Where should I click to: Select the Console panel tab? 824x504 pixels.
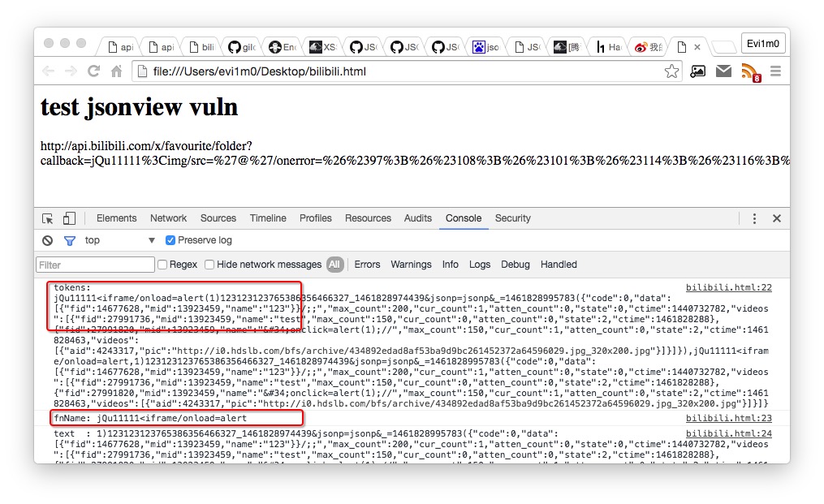pos(464,218)
